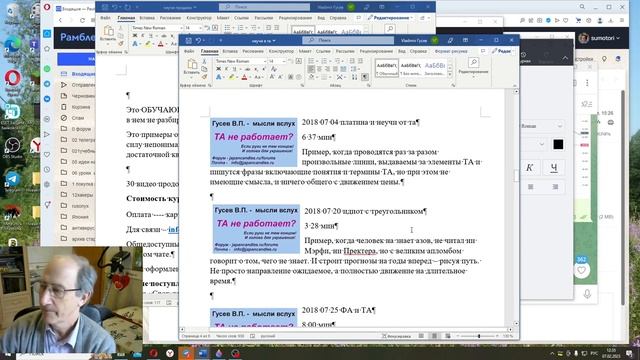Apply red font color in front Word
This screenshot has width=640, height=360.
pos(244,77)
